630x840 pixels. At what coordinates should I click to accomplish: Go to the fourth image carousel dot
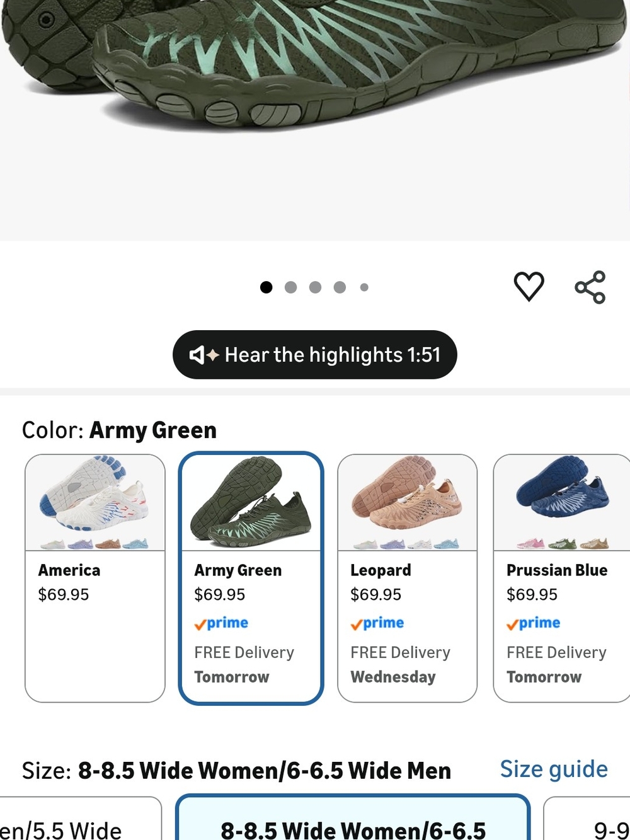tap(340, 287)
